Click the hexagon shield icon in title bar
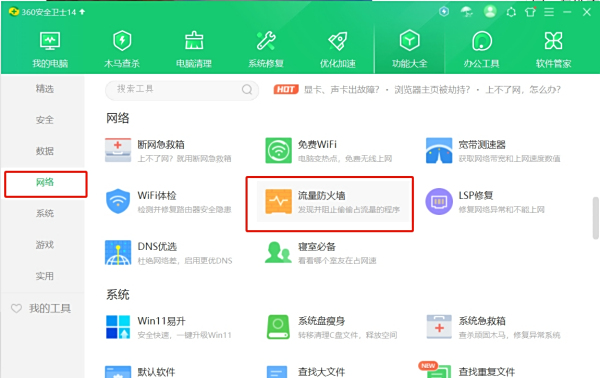Image resolution: width=600 pixels, height=378 pixels. click(x=444, y=12)
